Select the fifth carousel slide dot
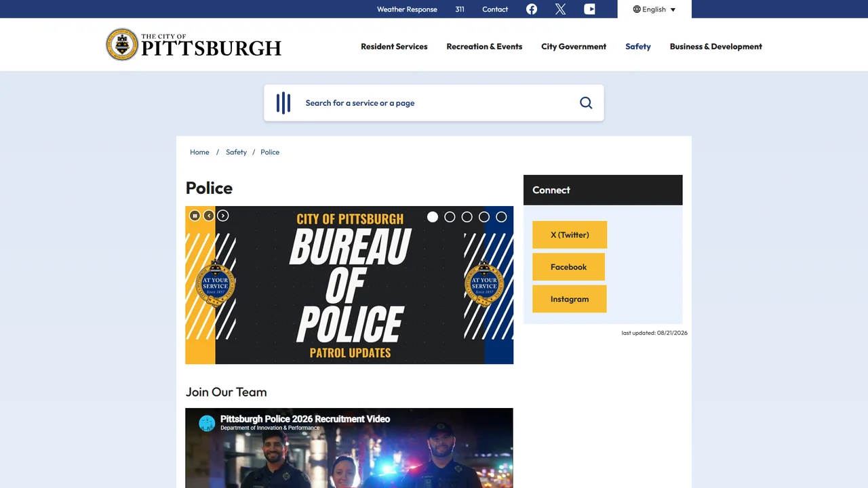This screenshot has width=868, height=488. pyautogui.click(x=501, y=217)
